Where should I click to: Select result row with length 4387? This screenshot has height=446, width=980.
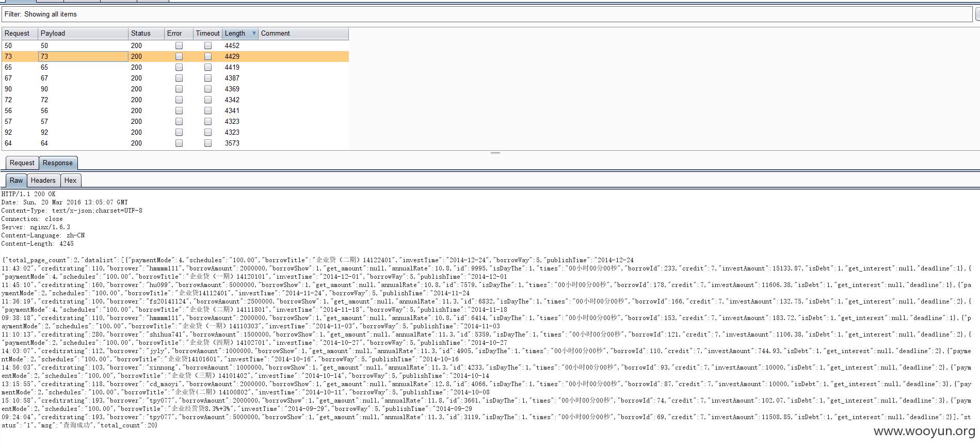[175, 78]
